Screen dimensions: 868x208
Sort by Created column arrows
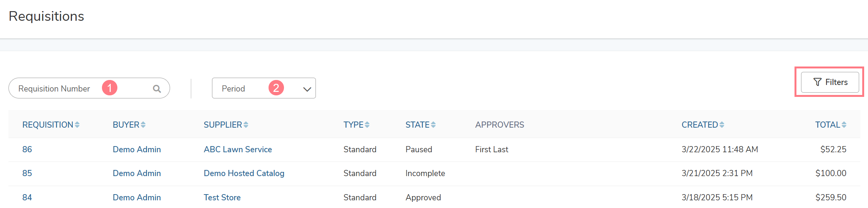coord(722,125)
